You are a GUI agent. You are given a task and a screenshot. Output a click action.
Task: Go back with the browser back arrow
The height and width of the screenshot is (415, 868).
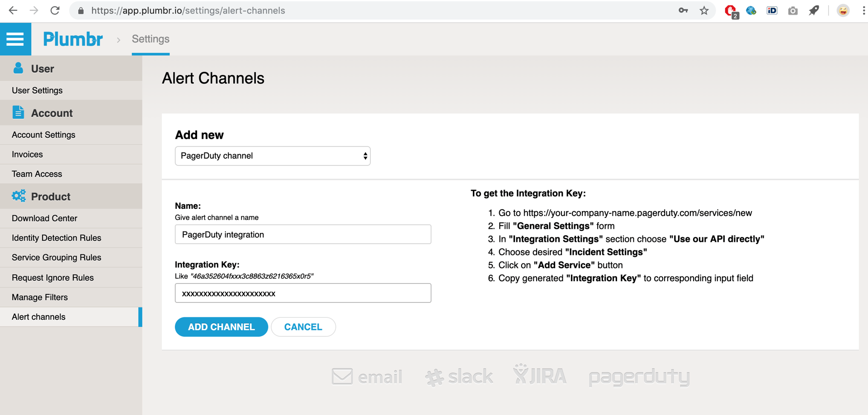13,10
